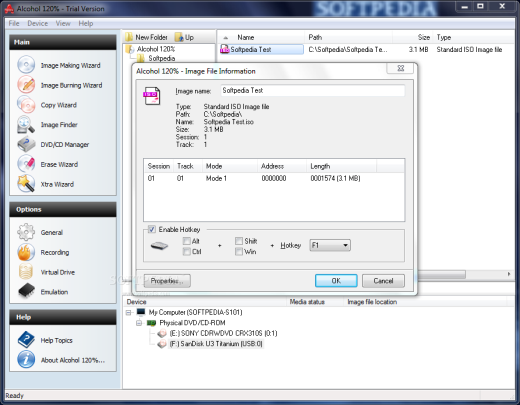The width and height of the screenshot is (520, 405).
Task: Open About Alcohol 120% info icon
Action: click(x=26, y=359)
